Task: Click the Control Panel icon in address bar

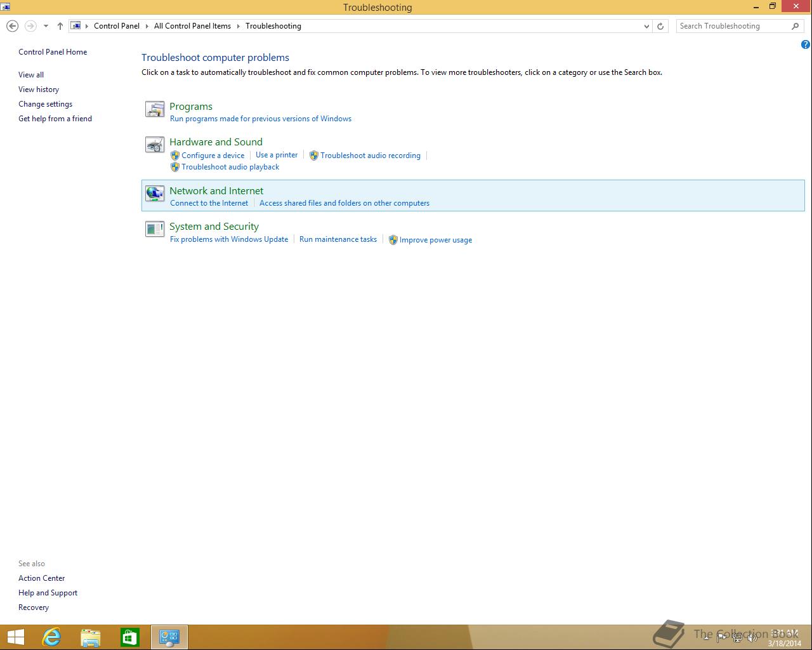Action: (x=75, y=26)
